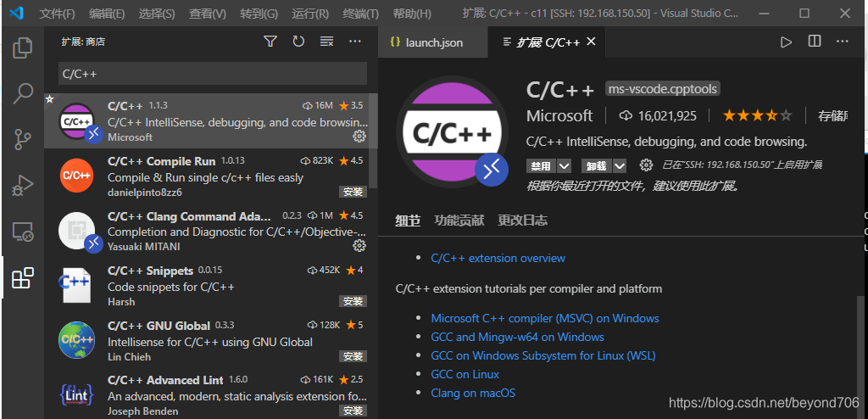This screenshot has width=868, height=419.
Task: Open the 转到(G) menu
Action: click(259, 14)
